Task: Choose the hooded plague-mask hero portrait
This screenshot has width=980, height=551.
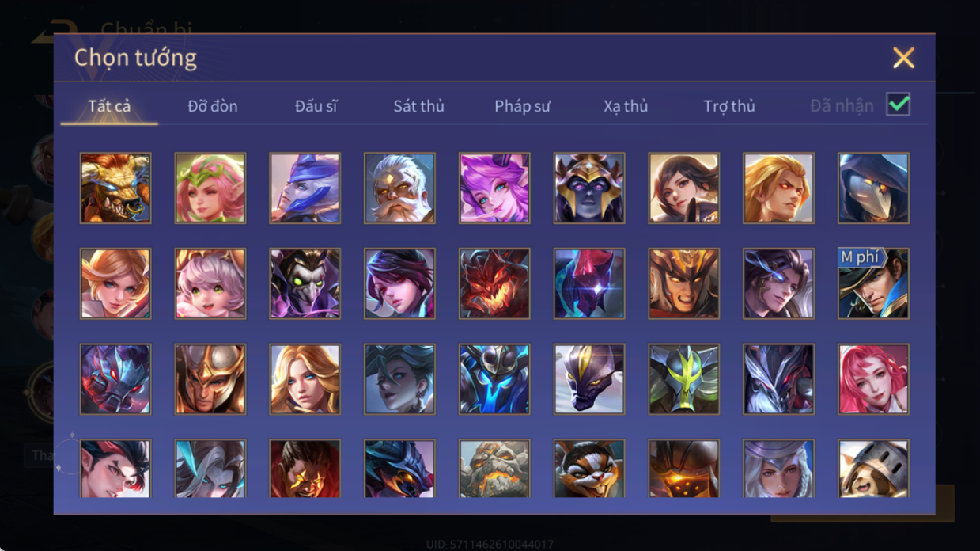Action: (873, 188)
